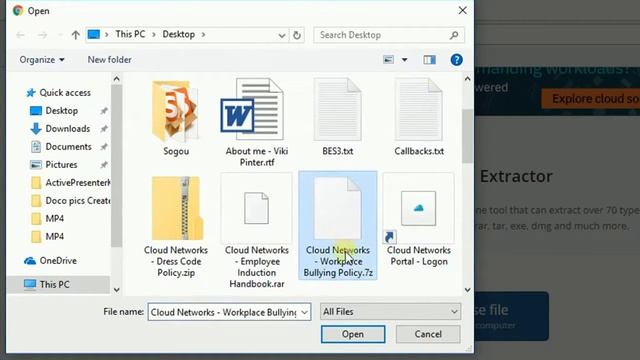Click the Open button

click(x=353, y=334)
